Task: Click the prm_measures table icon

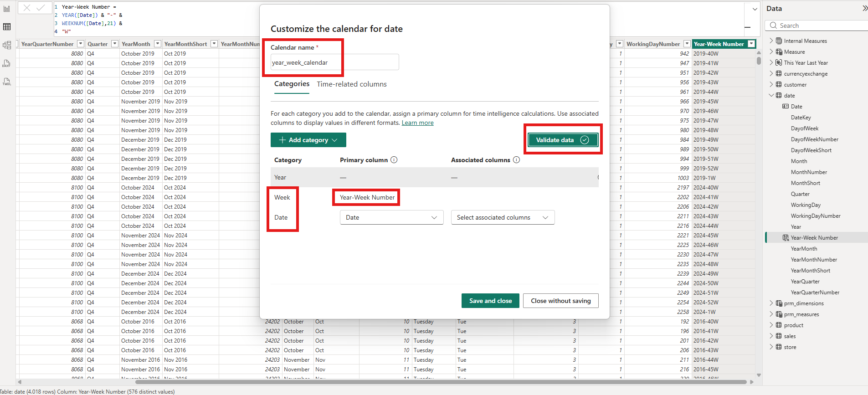Action: point(779,314)
